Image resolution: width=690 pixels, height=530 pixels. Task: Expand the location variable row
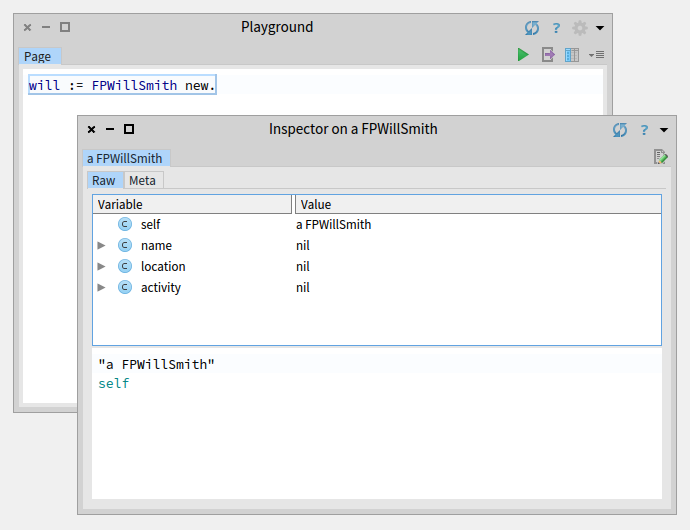tap(101, 266)
